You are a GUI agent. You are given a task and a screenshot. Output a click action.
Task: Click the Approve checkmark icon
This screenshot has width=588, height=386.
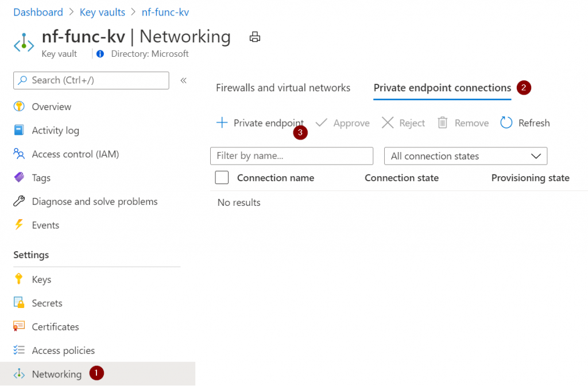click(322, 122)
